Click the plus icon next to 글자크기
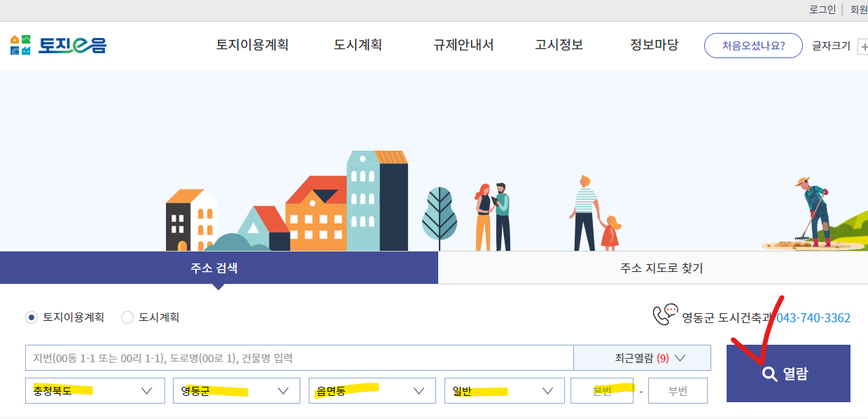This screenshot has width=868, height=419. 863,45
